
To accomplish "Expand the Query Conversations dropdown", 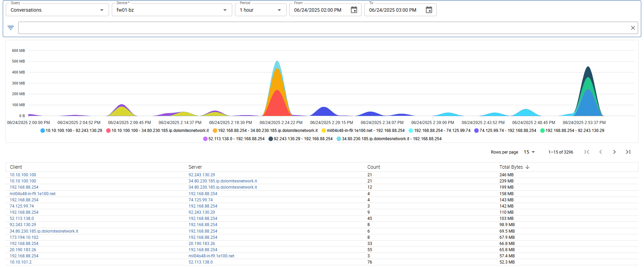I will pyautogui.click(x=57, y=10).
